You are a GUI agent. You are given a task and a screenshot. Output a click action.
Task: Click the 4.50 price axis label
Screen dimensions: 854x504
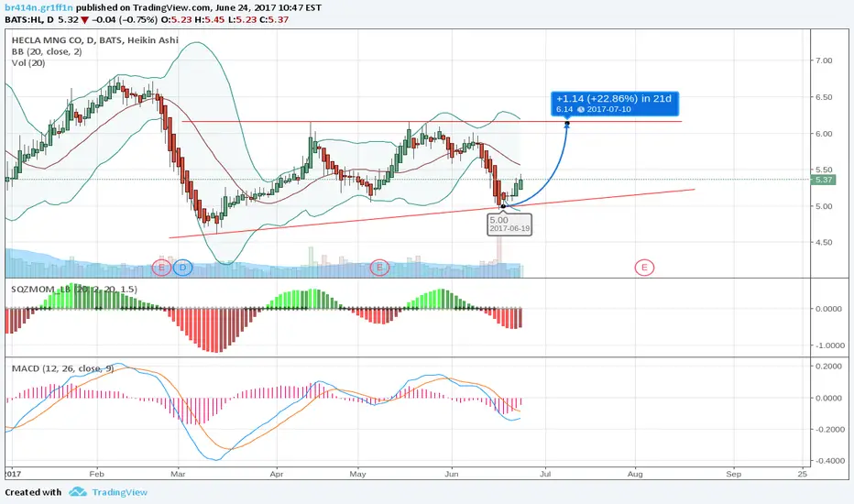(x=824, y=243)
